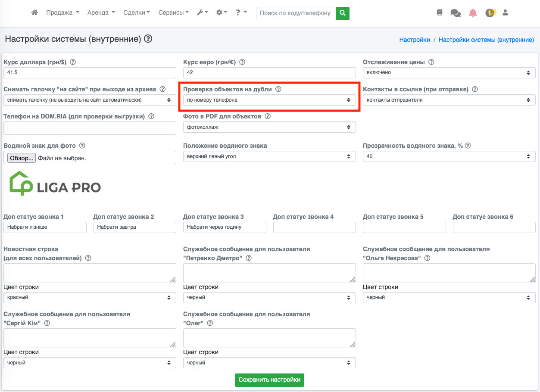Viewport: 540px width, 392px height.
Task: Click the green search magnifier button
Action: tap(342, 13)
